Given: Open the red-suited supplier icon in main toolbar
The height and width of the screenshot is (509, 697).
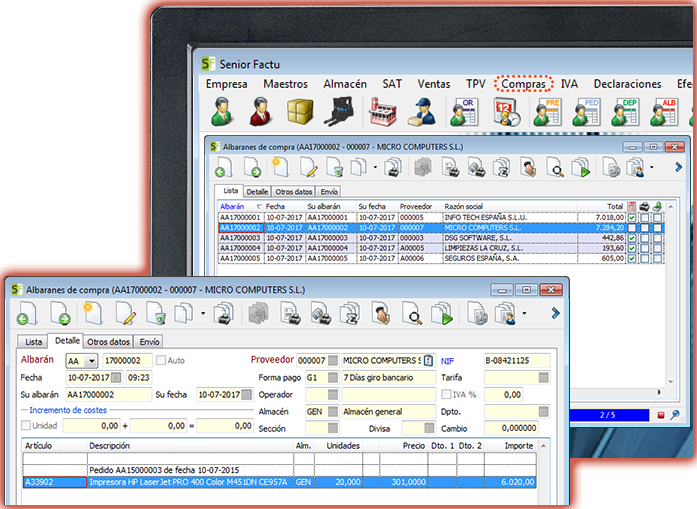Looking at the screenshot, I should pyautogui.click(x=260, y=112).
